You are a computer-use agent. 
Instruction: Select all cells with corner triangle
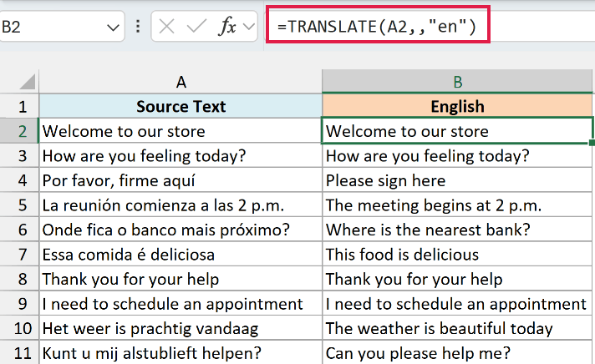pos(28,82)
